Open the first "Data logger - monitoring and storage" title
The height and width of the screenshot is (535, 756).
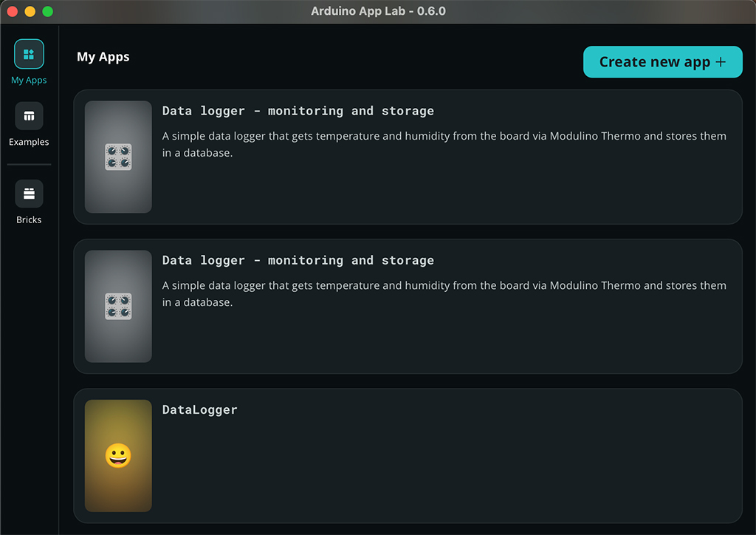point(298,111)
